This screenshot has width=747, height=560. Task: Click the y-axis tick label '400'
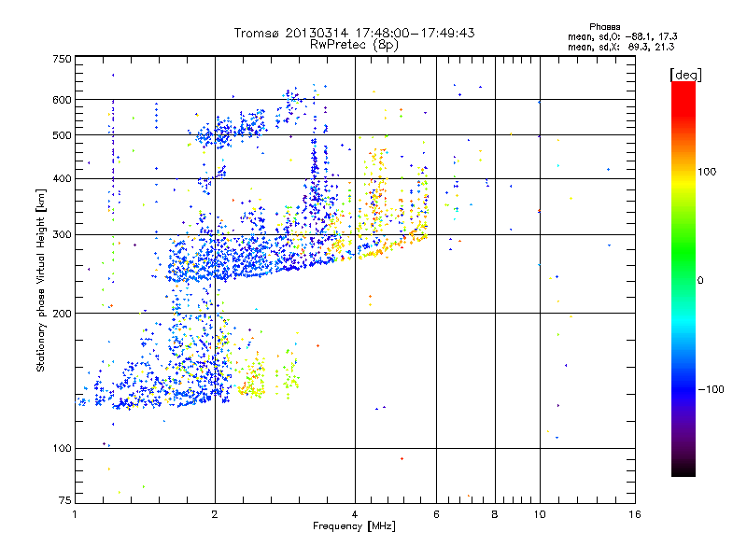coord(62,178)
